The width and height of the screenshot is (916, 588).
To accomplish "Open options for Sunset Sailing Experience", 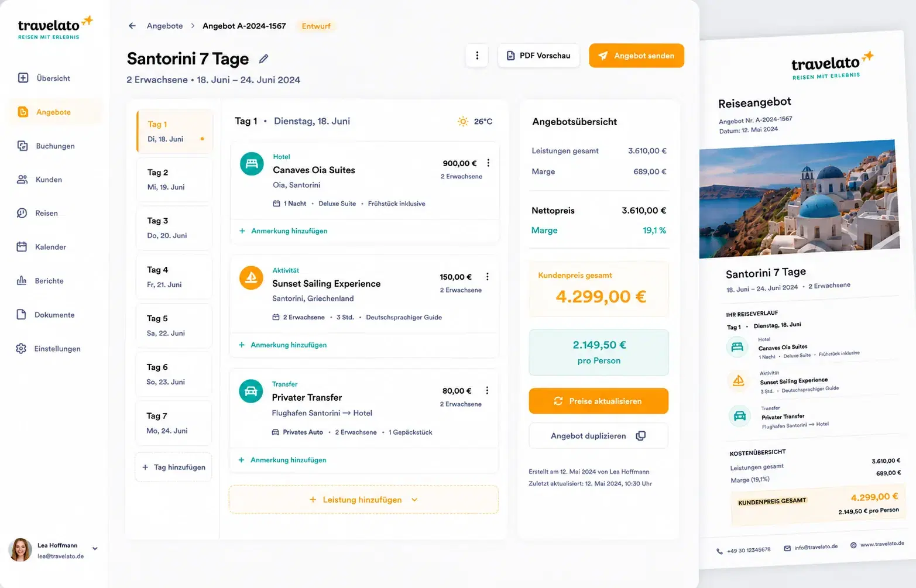I will click(488, 277).
